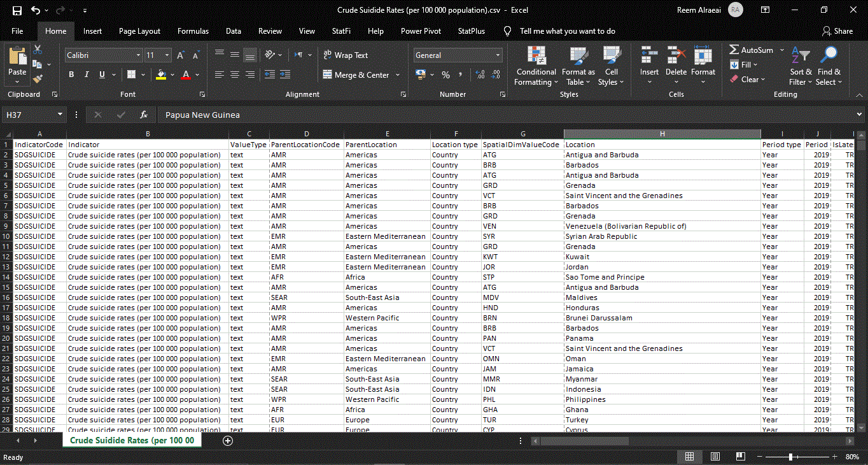Click the zoom slider handle
The image size is (868, 465).
pyautogui.click(x=790, y=457)
